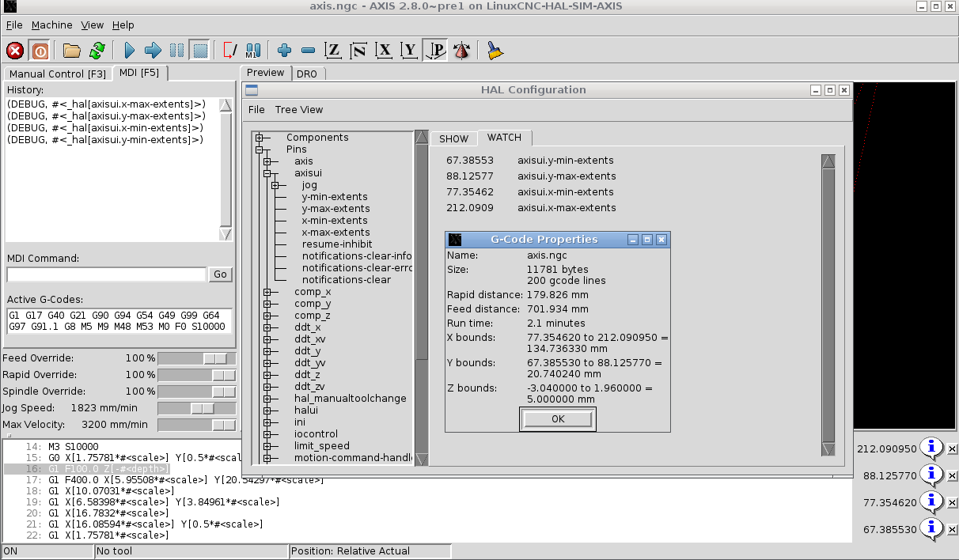Screen dimensions: 959x560
Task: Click the MDI Command input field
Action: 106,274
